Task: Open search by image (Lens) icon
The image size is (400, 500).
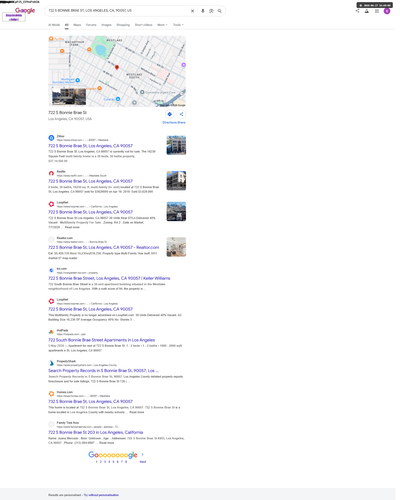Action: (211, 11)
